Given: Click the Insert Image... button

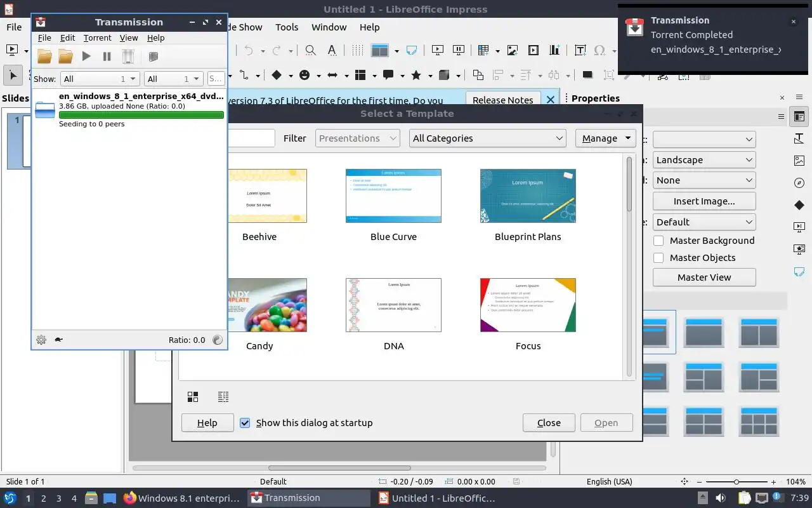Looking at the screenshot, I should pos(704,201).
